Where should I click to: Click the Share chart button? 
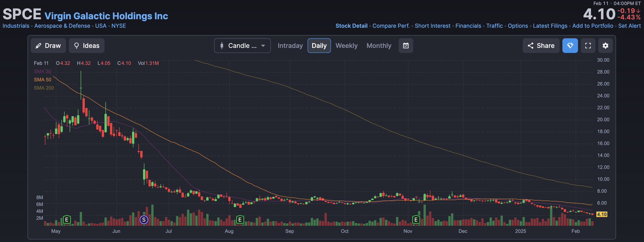pos(541,46)
